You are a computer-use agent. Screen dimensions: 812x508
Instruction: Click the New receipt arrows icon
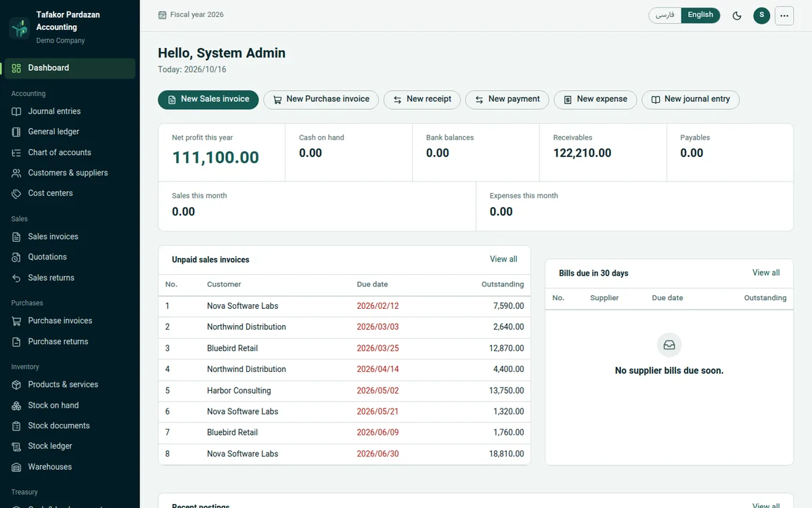tap(398, 100)
